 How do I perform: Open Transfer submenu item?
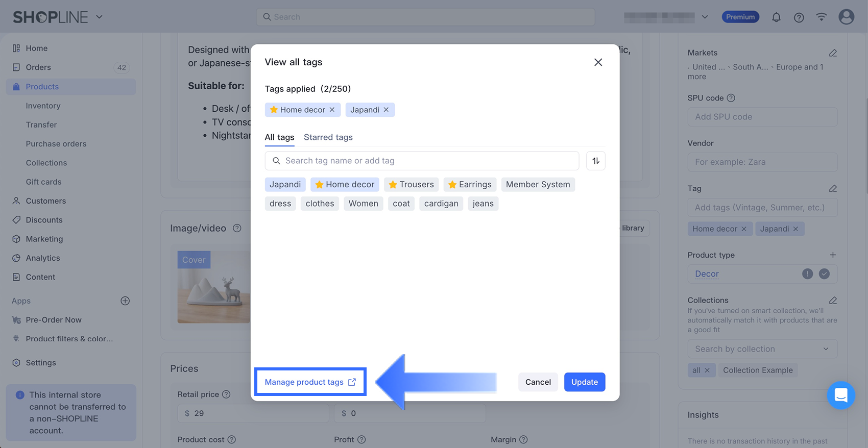(41, 125)
